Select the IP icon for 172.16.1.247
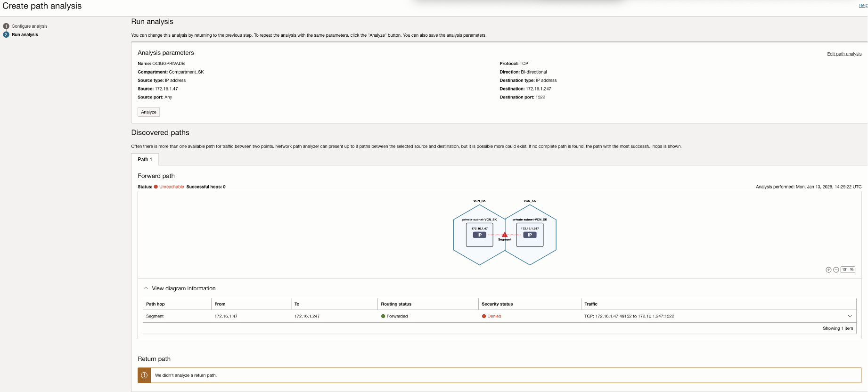The image size is (868, 392). click(530, 235)
